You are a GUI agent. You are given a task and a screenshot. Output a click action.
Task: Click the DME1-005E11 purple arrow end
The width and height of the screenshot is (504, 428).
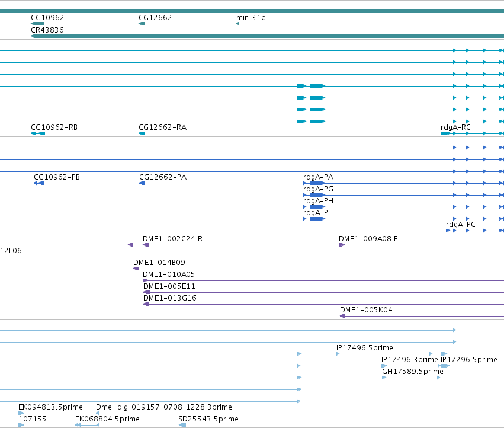[x=147, y=292]
